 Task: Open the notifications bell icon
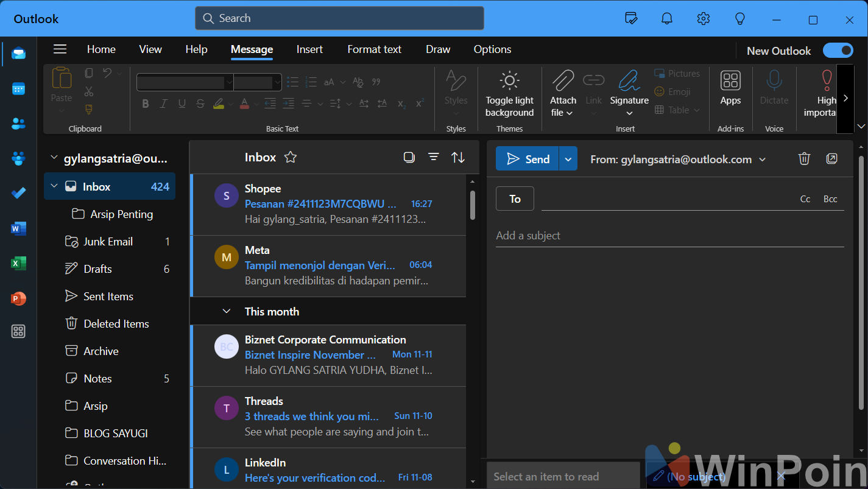click(x=667, y=18)
